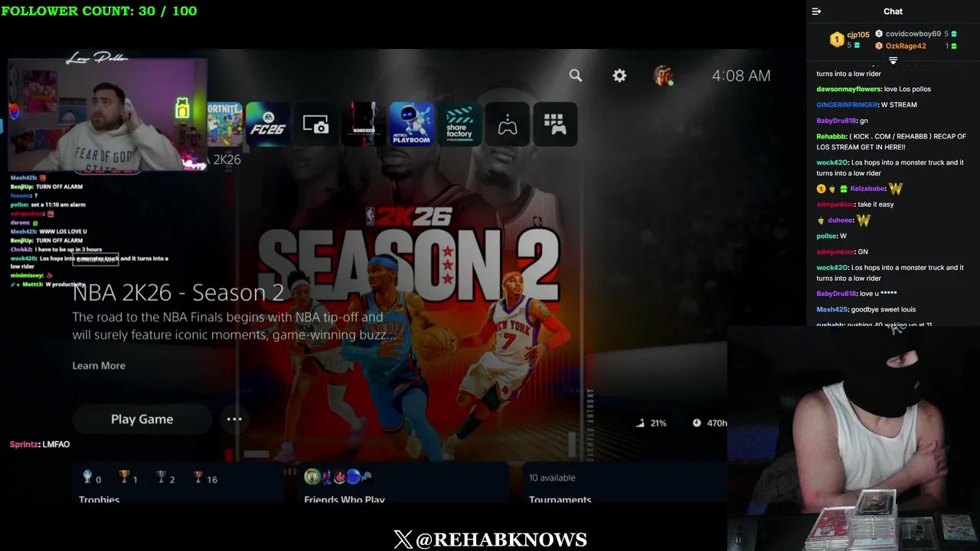980x551 pixels.
Task: Click the gift icon beside OzkRage42
Action: (953, 46)
